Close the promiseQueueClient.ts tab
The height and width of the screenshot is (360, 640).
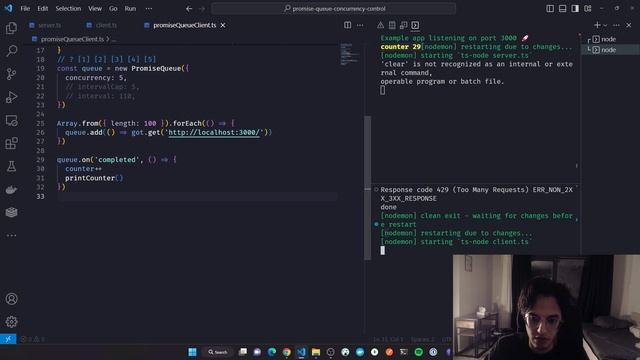[223, 25]
